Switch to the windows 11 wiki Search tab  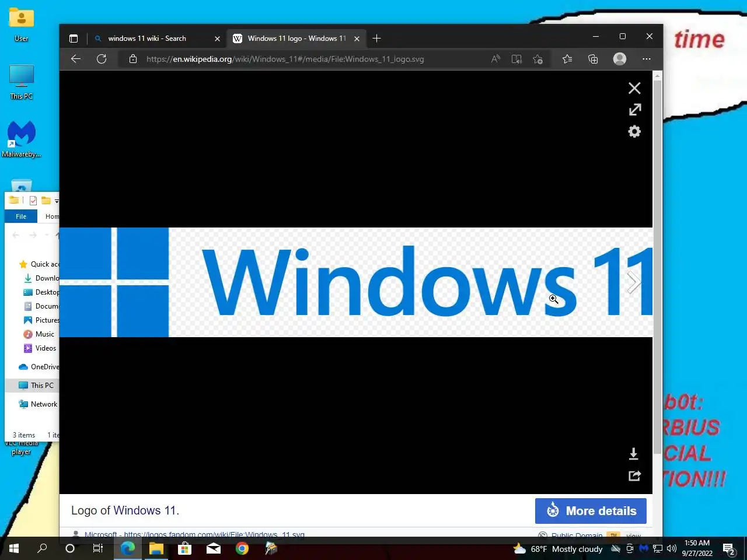pos(158,38)
